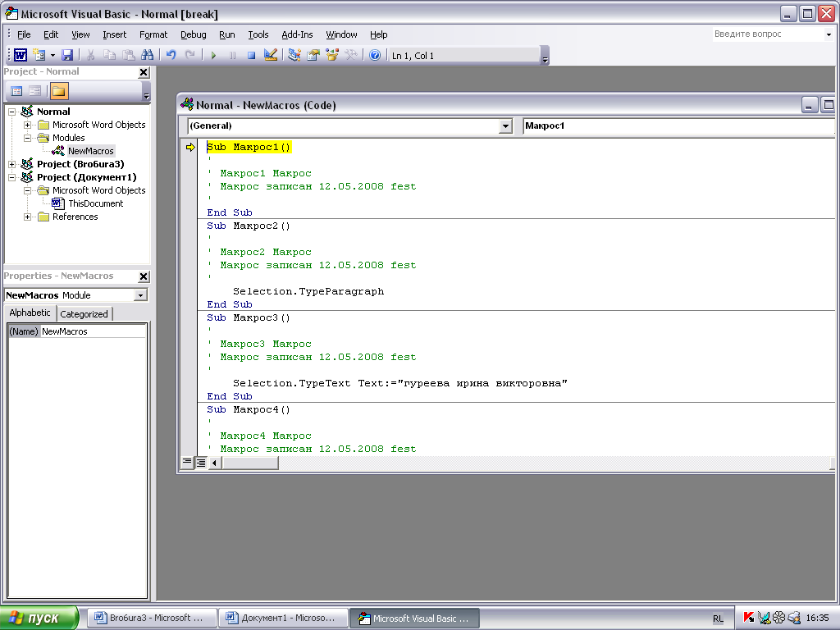Open the Debug menu
The image size is (840, 630).
[x=194, y=34]
